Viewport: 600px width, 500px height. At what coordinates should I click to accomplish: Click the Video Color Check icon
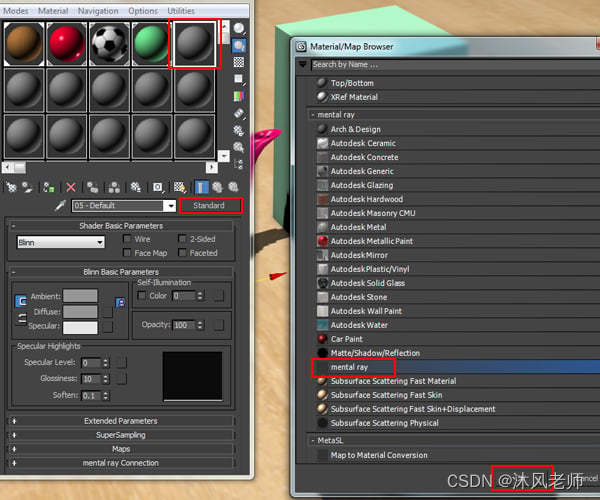click(239, 96)
